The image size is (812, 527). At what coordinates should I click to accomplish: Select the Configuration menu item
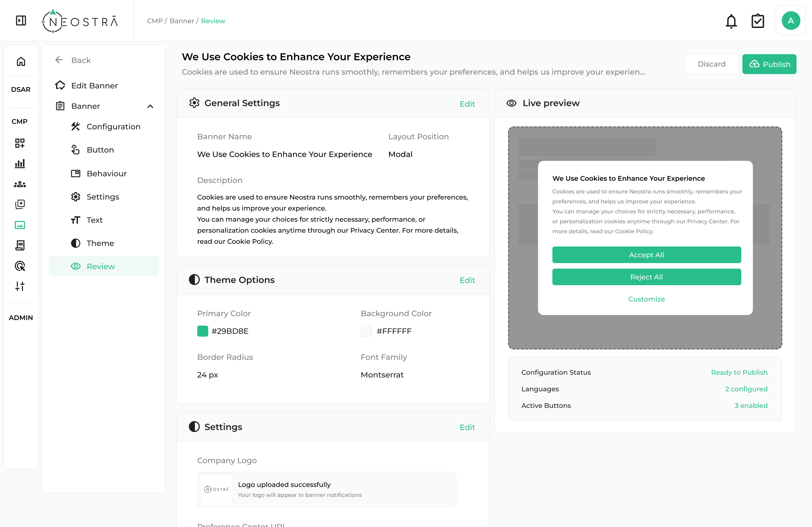click(113, 127)
